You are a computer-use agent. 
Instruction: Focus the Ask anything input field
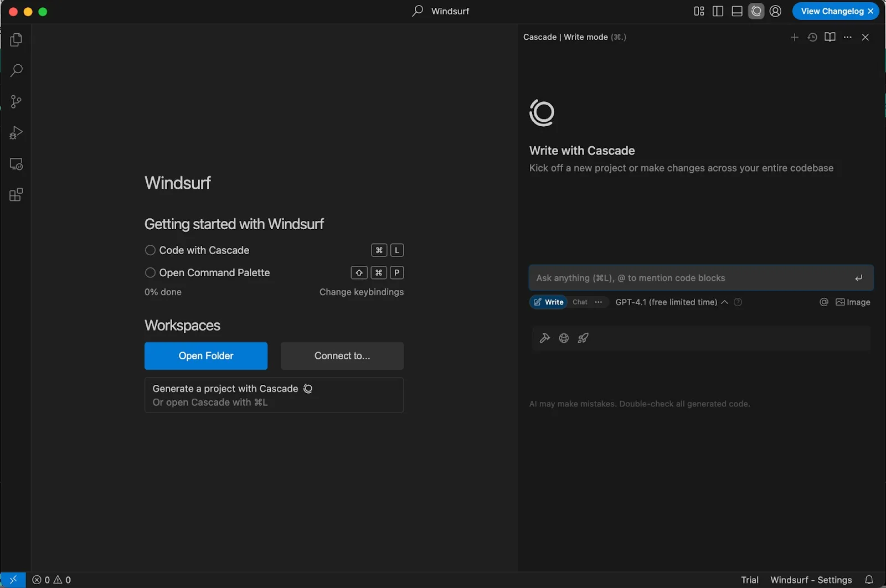click(689, 278)
